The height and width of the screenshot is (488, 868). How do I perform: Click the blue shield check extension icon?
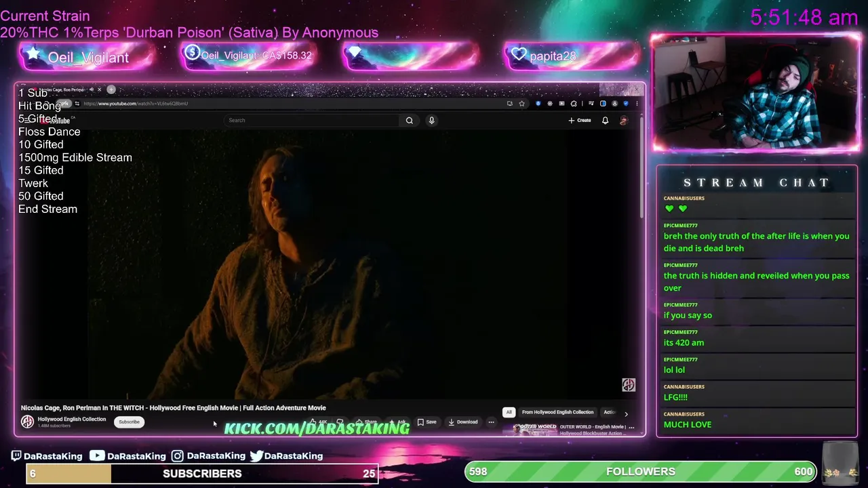point(626,104)
